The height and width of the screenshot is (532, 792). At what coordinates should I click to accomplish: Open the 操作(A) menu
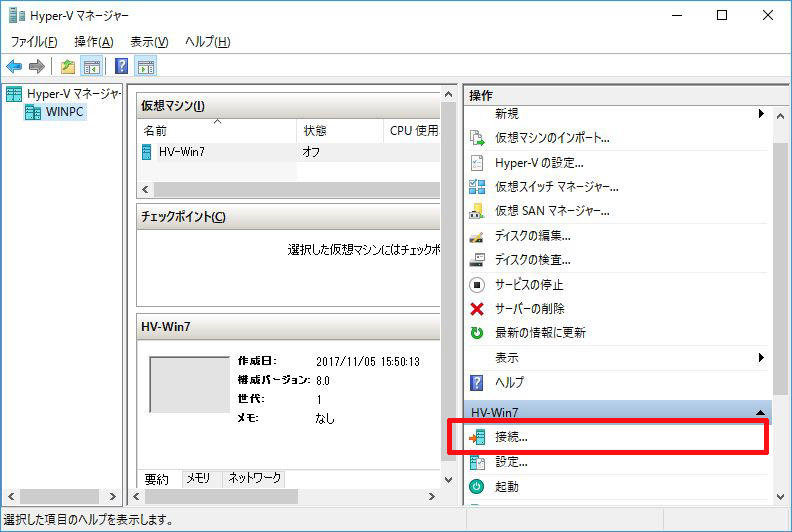[93, 42]
